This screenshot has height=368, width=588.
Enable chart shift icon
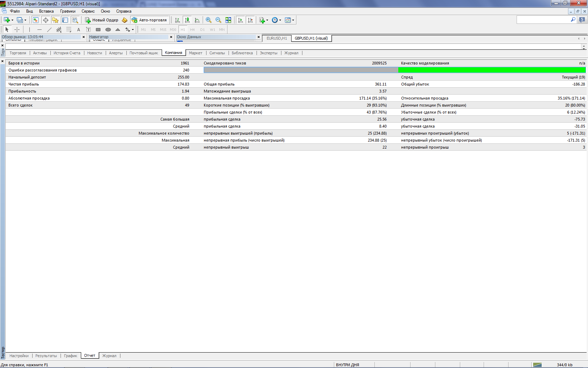click(250, 20)
